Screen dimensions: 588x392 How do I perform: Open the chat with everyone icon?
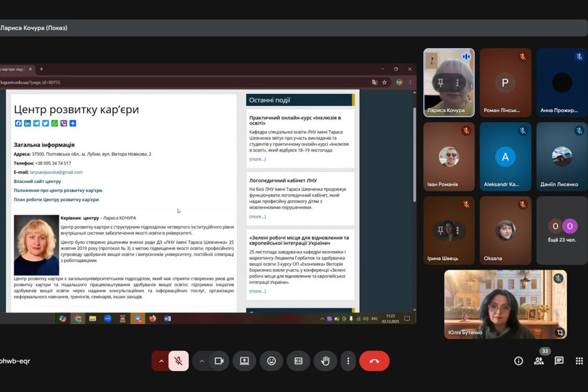pyautogui.click(x=559, y=361)
